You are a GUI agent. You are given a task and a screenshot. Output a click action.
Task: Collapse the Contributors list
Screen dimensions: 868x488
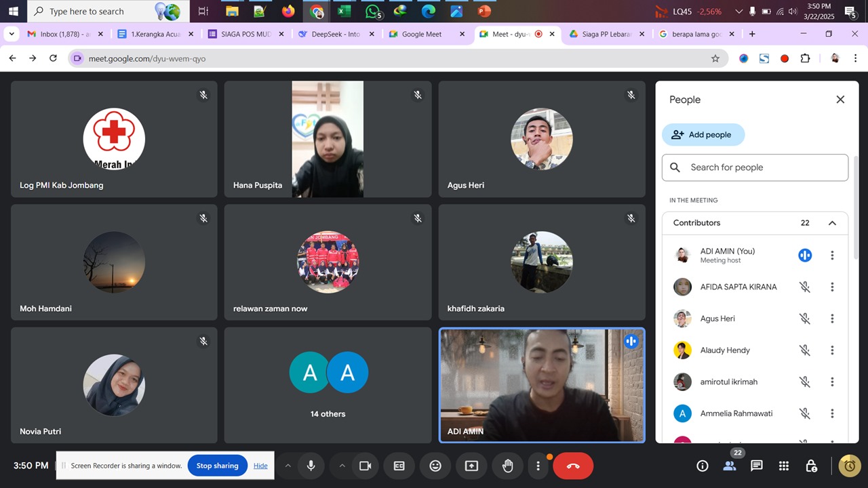pyautogui.click(x=832, y=223)
